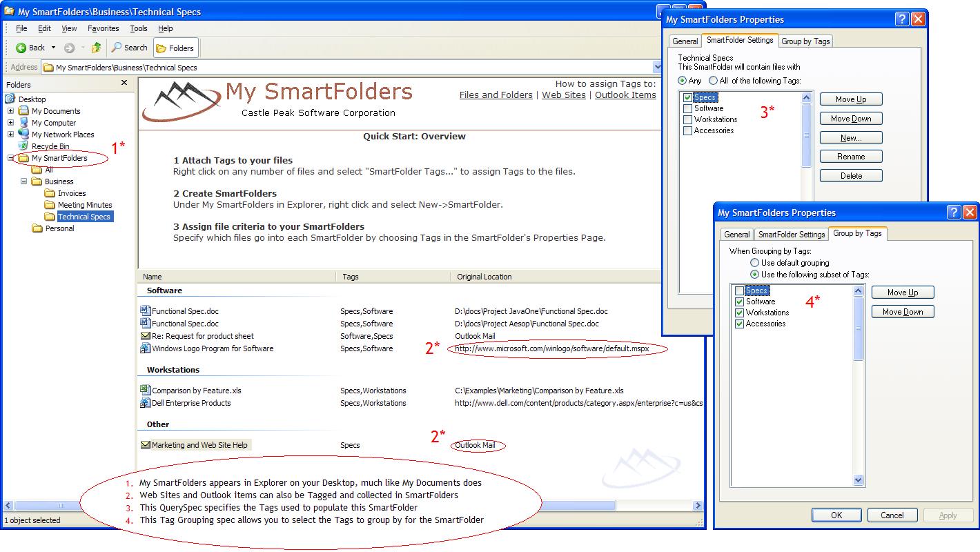The height and width of the screenshot is (552, 980).
Task: Check Specs in Group by Tags list
Action: pos(739,290)
